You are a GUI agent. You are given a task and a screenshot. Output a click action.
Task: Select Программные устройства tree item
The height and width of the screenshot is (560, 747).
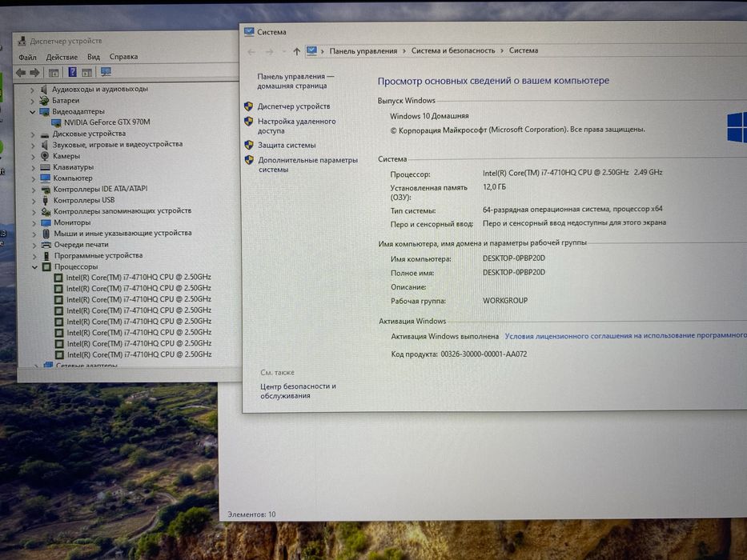pos(98,255)
